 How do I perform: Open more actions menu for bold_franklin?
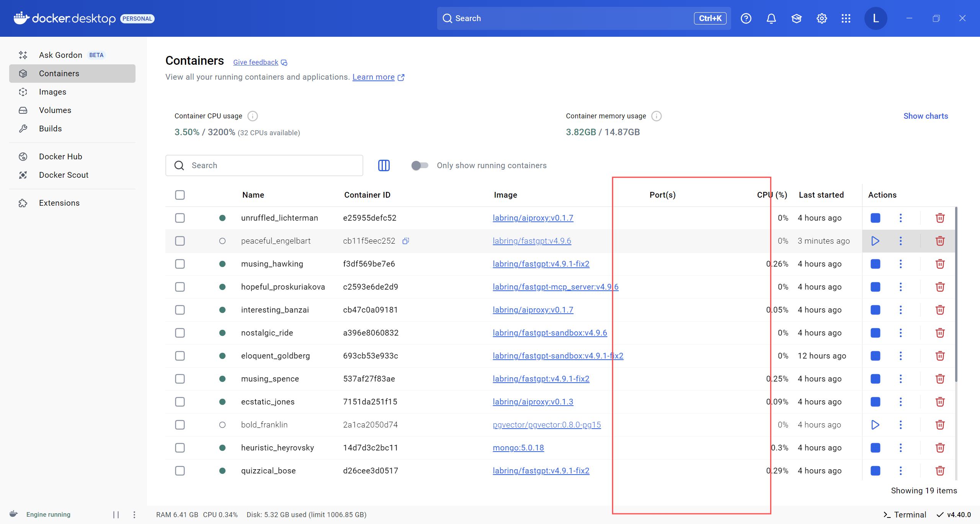[x=900, y=425]
